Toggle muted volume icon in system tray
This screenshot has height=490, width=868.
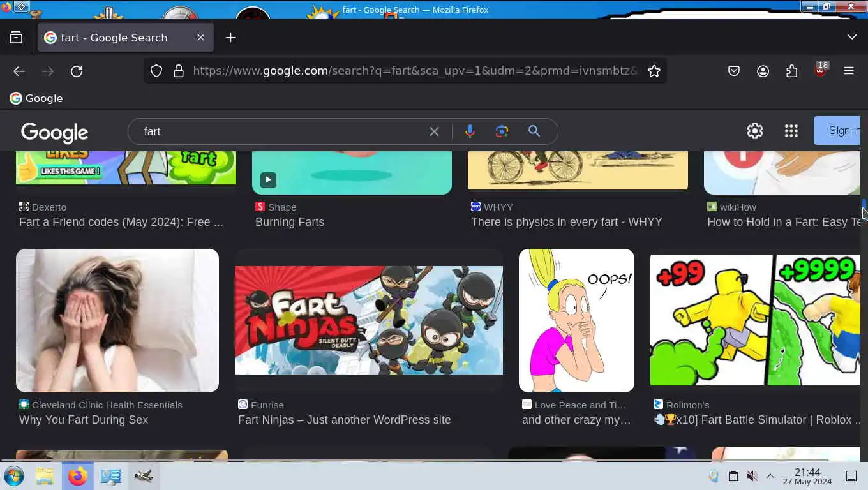[752, 476]
